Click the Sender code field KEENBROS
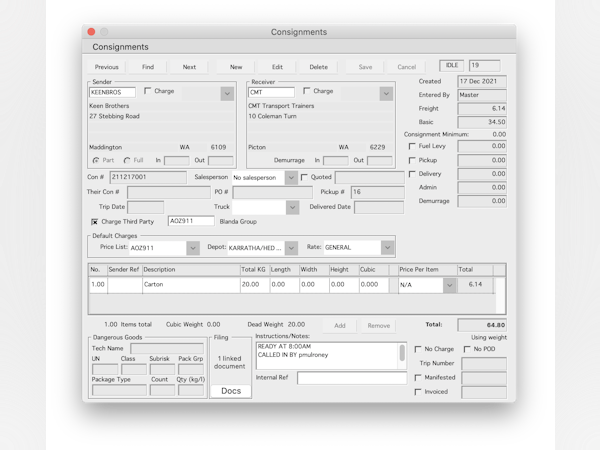This screenshot has width=600, height=450. [112, 92]
